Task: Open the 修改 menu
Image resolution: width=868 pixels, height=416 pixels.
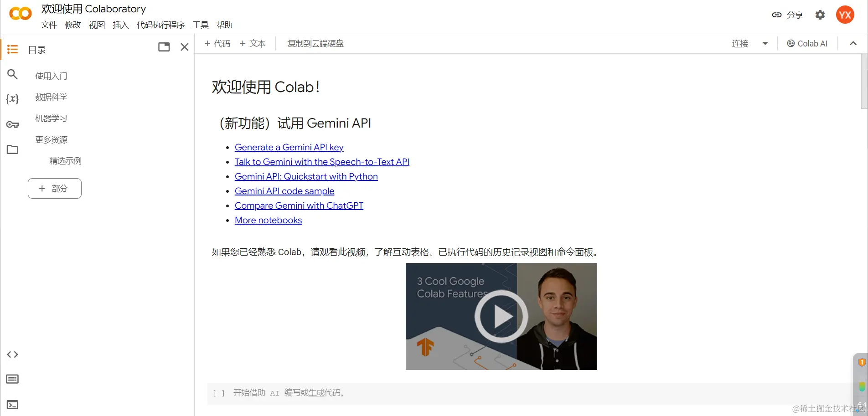Action: click(x=73, y=25)
